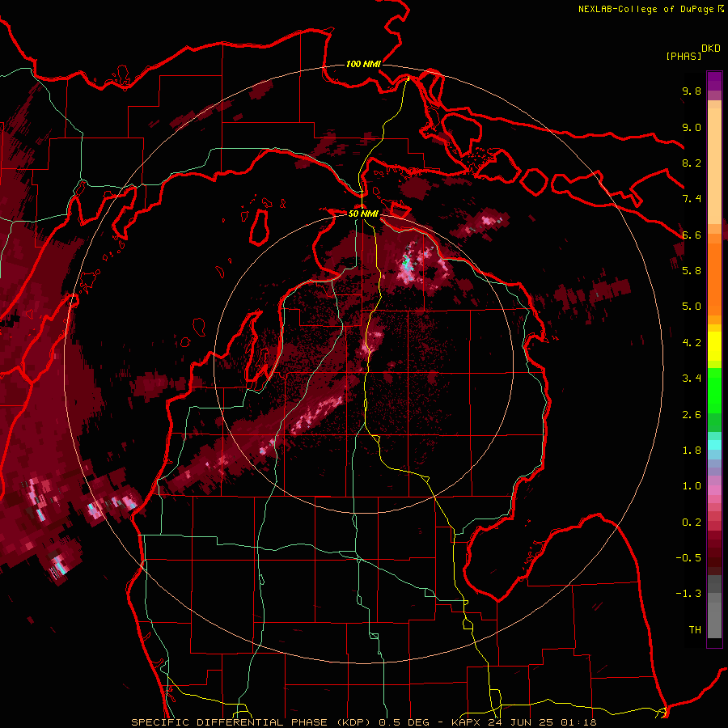Click the 8.2 legend value

[692, 163]
